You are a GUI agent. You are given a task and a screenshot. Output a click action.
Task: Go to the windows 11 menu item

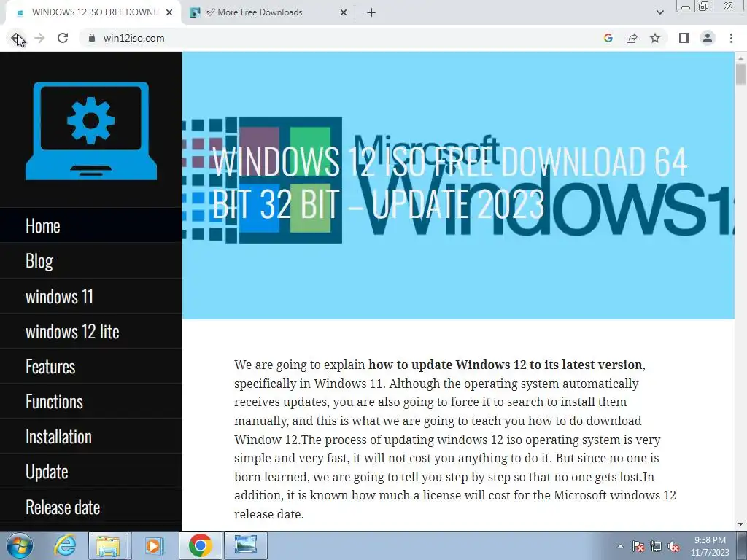91,296
